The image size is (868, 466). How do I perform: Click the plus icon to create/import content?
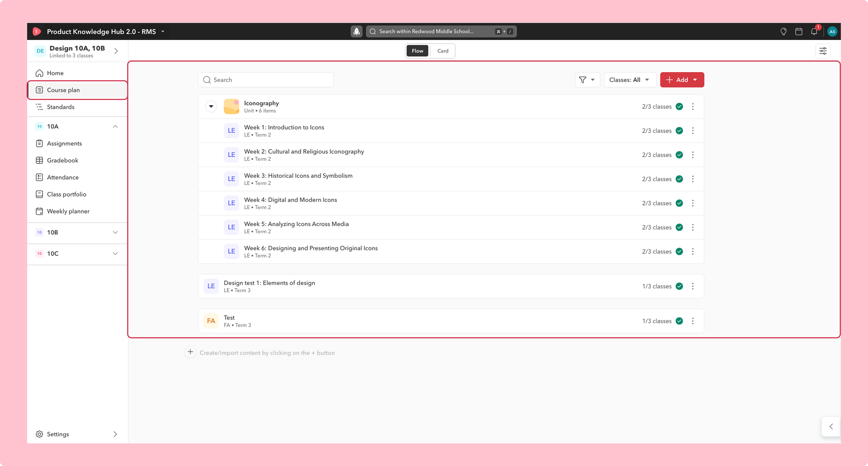(190, 352)
